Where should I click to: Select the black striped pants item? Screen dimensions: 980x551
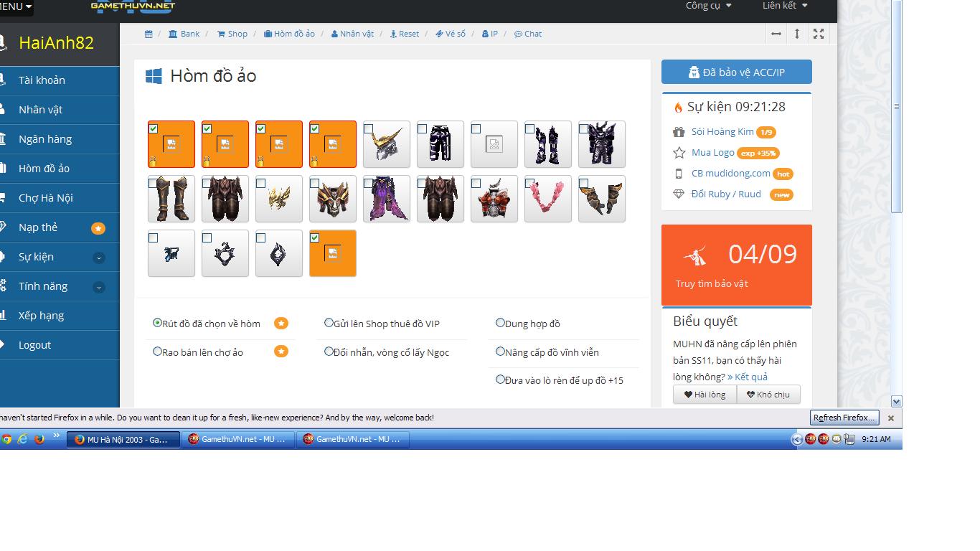(x=440, y=144)
